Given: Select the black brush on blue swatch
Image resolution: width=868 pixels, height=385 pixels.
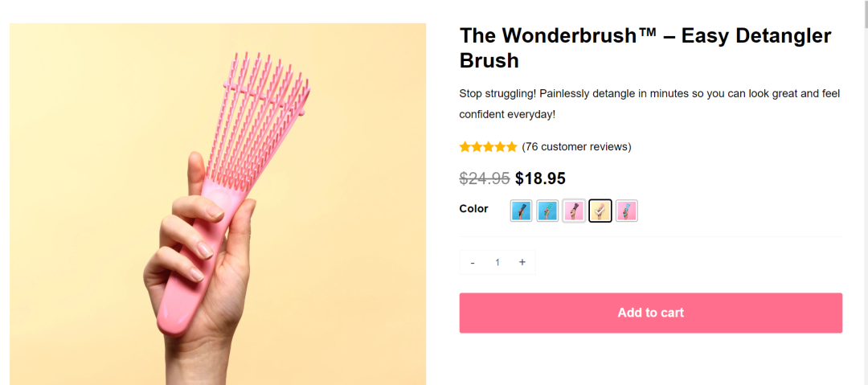Looking at the screenshot, I should tap(521, 211).
